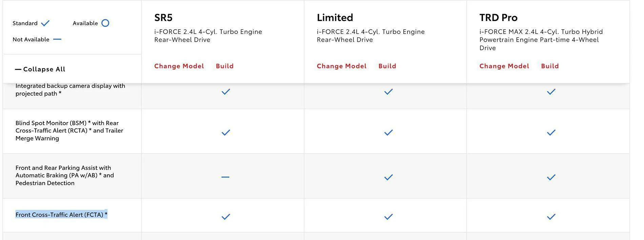Click TRD Pro's checkmark for Front Cross-Traffic Alert

point(551,216)
